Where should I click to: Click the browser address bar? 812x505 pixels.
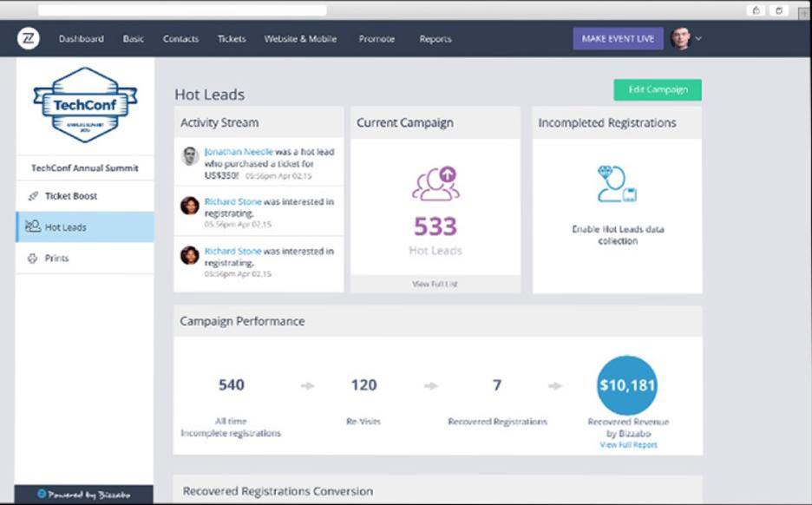pyautogui.click(x=182, y=10)
